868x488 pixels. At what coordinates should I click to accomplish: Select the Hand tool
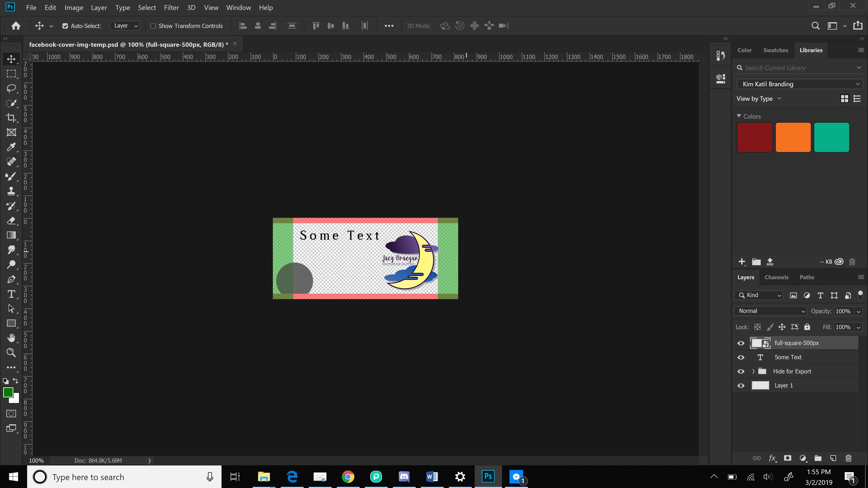tap(11, 338)
